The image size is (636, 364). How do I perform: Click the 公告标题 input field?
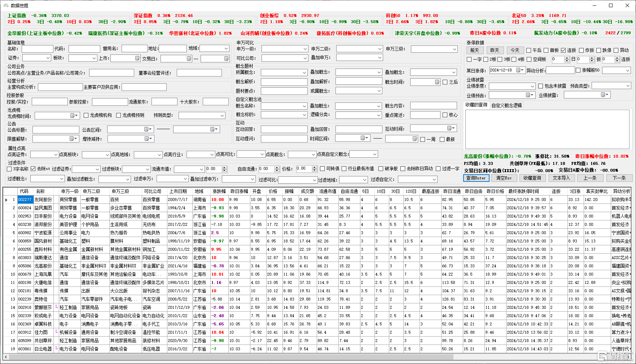coord(56,130)
